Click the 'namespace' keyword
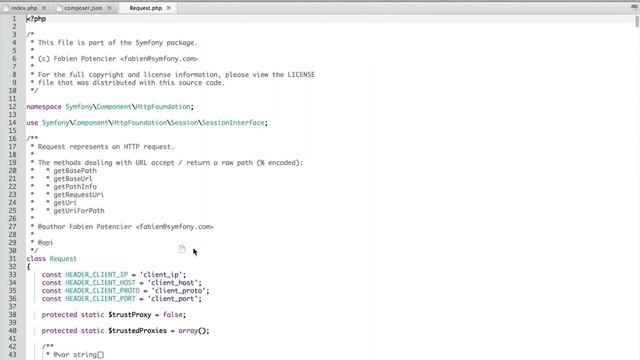Image resolution: width=640 pixels, height=360 pixels. (44, 107)
